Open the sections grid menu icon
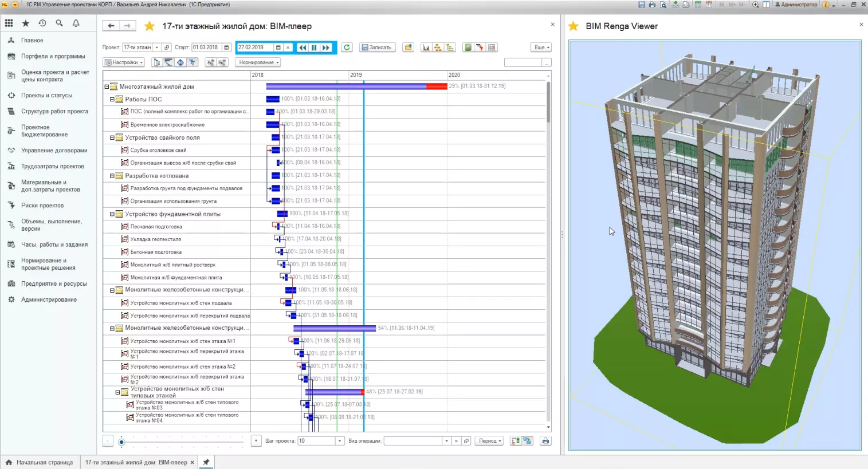The image size is (868, 469). [x=9, y=23]
